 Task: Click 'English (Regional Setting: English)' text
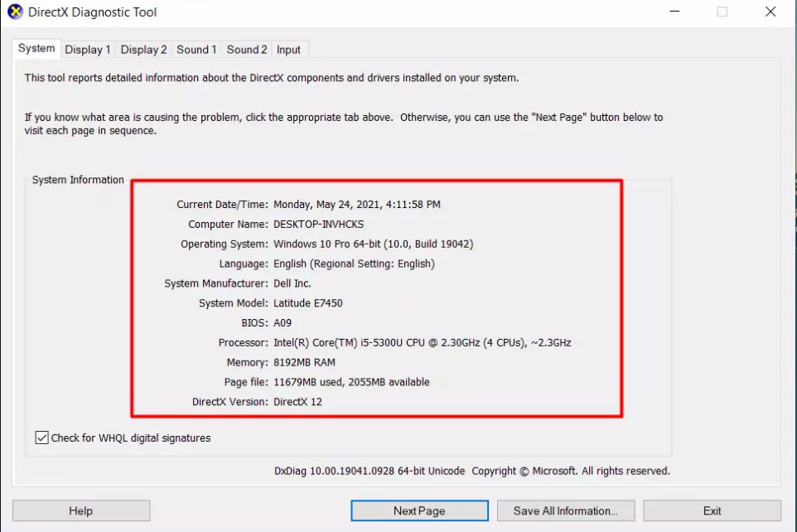tap(355, 264)
